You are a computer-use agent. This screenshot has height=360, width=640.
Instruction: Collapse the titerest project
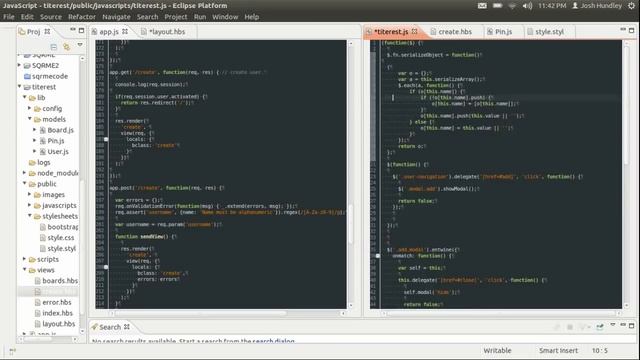[x=19, y=86]
